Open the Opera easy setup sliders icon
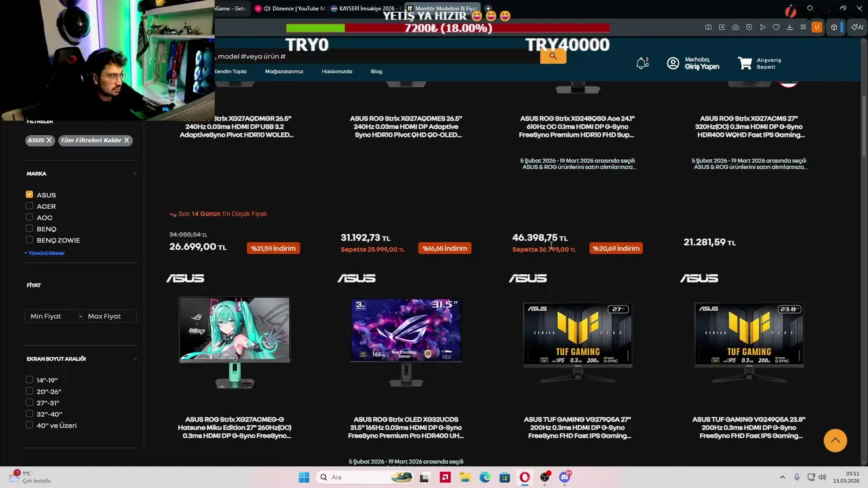 pyautogui.click(x=804, y=27)
